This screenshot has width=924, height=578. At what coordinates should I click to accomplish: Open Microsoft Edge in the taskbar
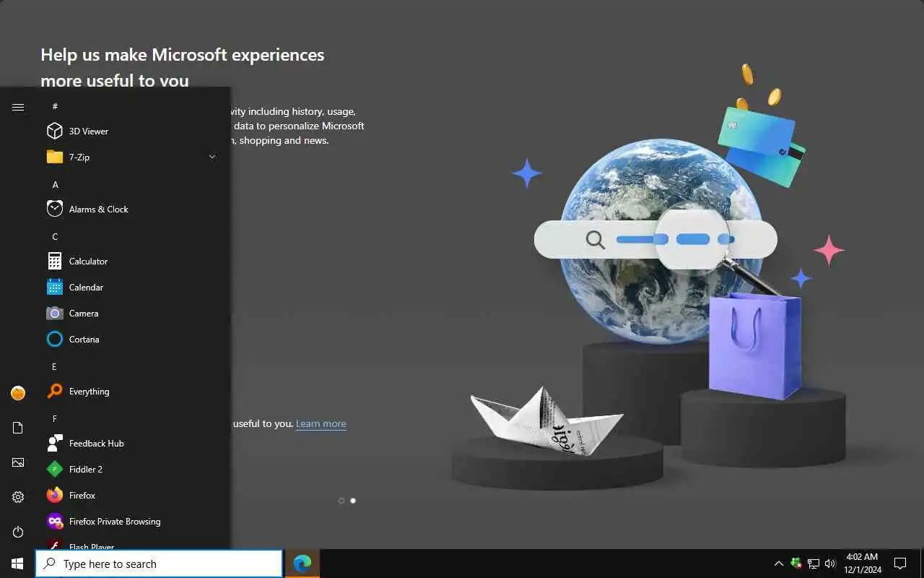302,564
